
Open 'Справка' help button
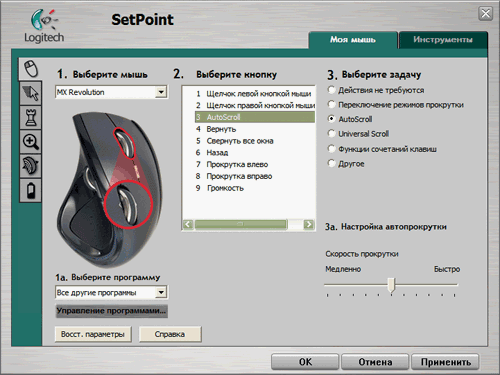pyautogui.click(x=170, y=334)
